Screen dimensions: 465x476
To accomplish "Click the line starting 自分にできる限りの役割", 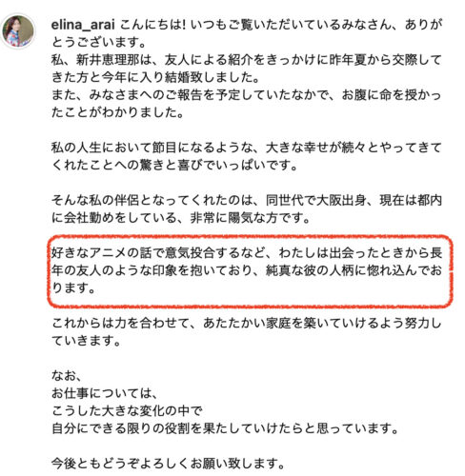I will point(225,428).
